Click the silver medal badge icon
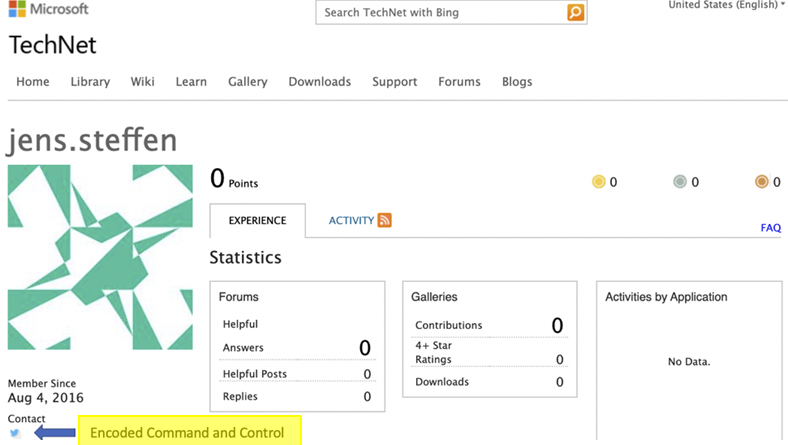 679,182
